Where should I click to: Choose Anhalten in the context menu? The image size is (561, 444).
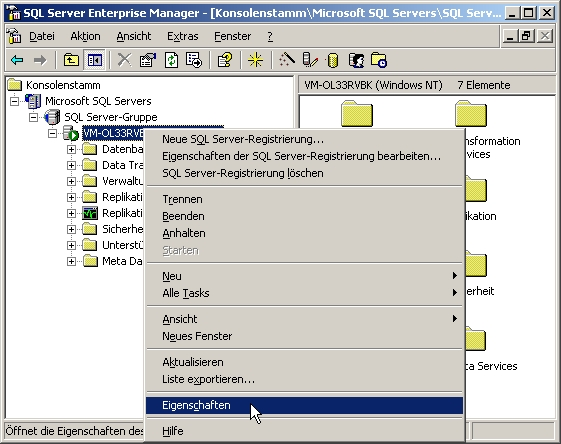(304, 233)
